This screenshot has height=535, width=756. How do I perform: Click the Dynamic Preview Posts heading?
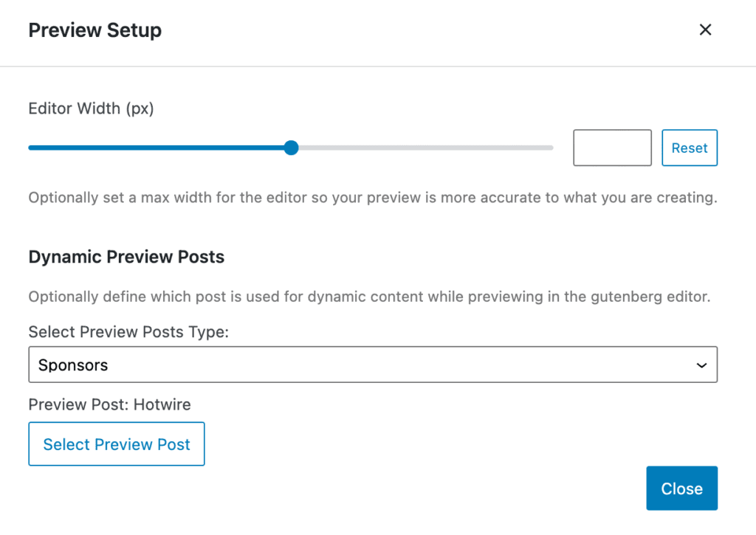[x=126, y=257]
